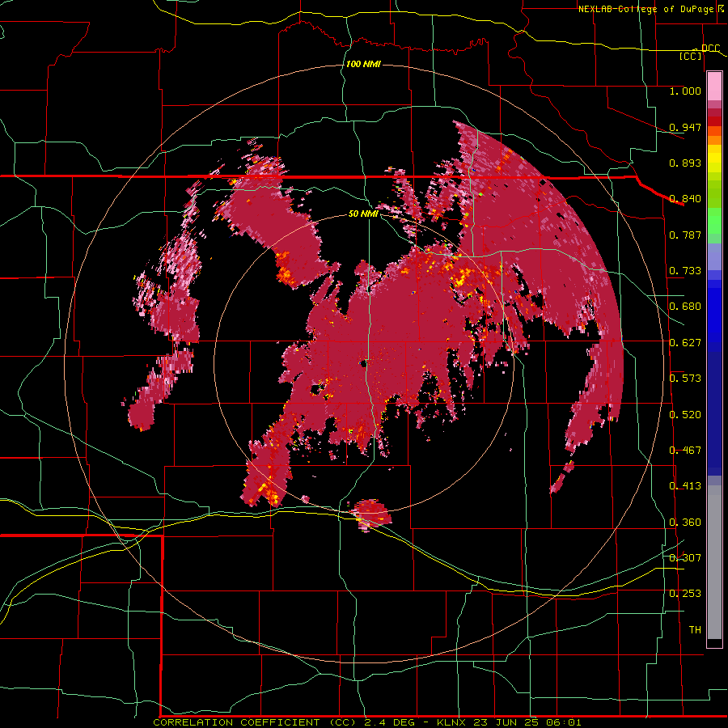Image resolution: width=728 pixels, height=728 pixels.
Task: Click the 0.947 color scale value
Action: point(685,127)
